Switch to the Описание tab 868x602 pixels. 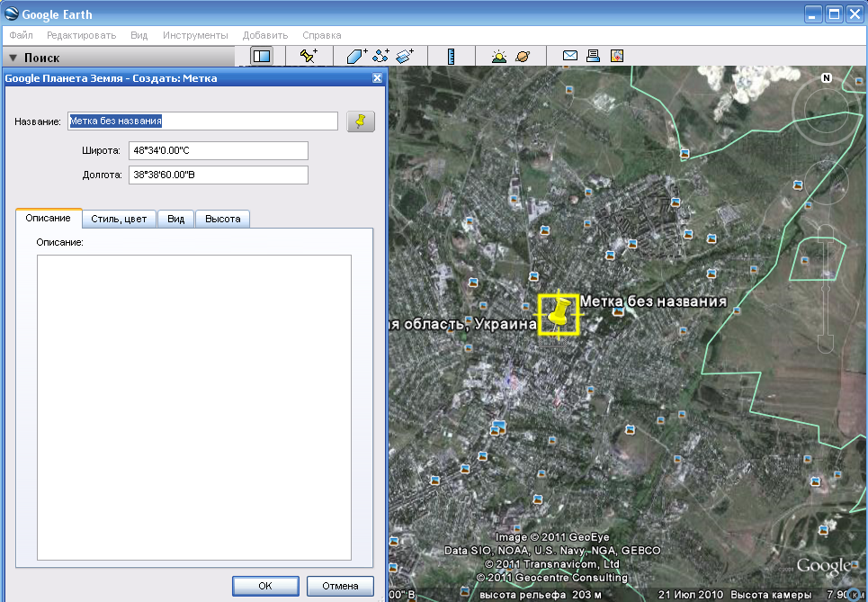tap(49, 218)
